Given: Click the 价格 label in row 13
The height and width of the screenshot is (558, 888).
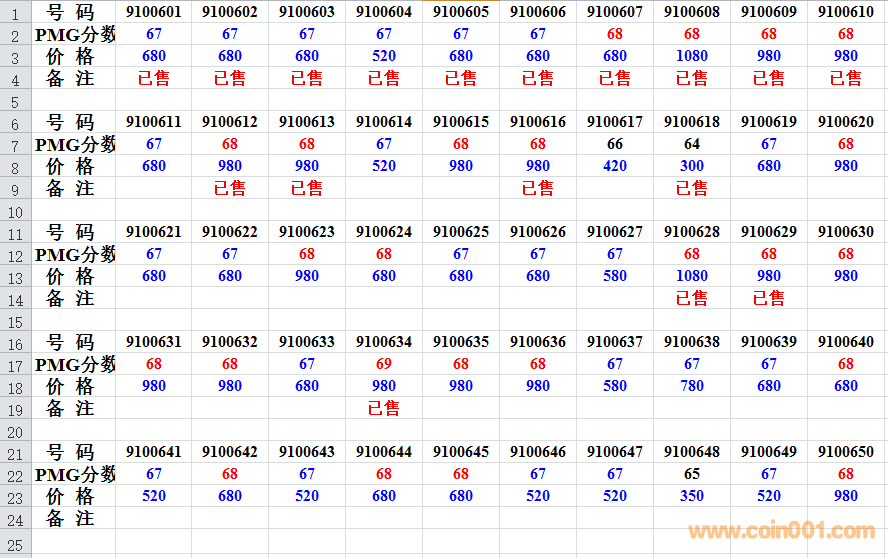Looking at the screenshot, I should 70,276.
